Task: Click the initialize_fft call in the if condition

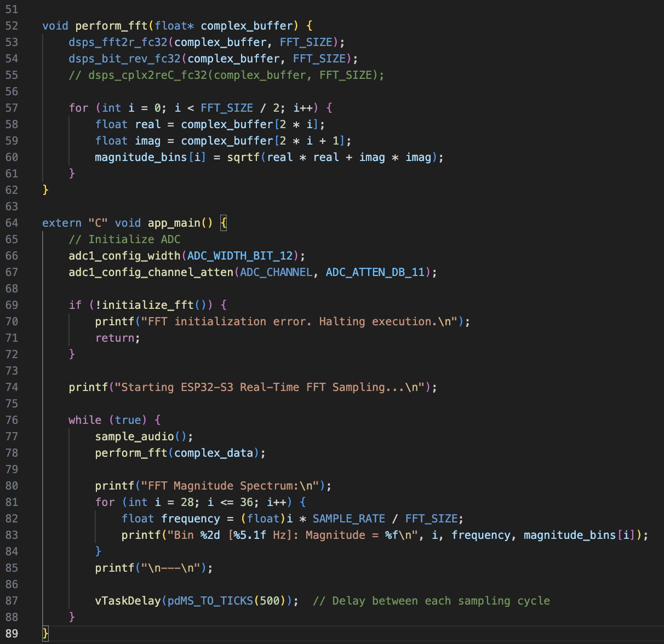Action: [148, 305]
